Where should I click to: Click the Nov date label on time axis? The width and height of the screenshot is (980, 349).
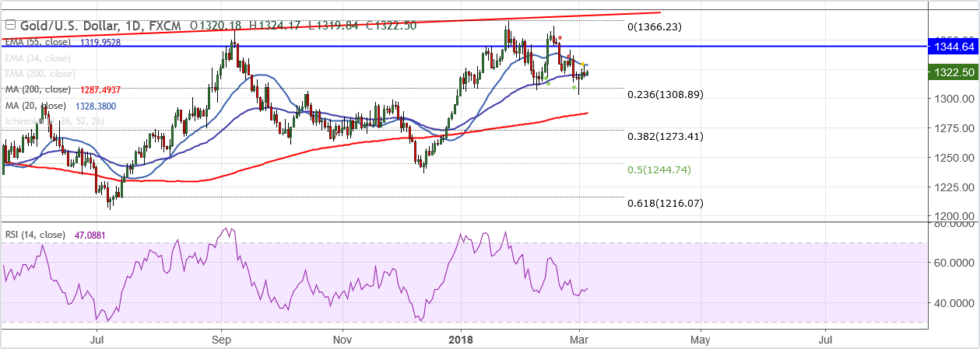(342, 340)
